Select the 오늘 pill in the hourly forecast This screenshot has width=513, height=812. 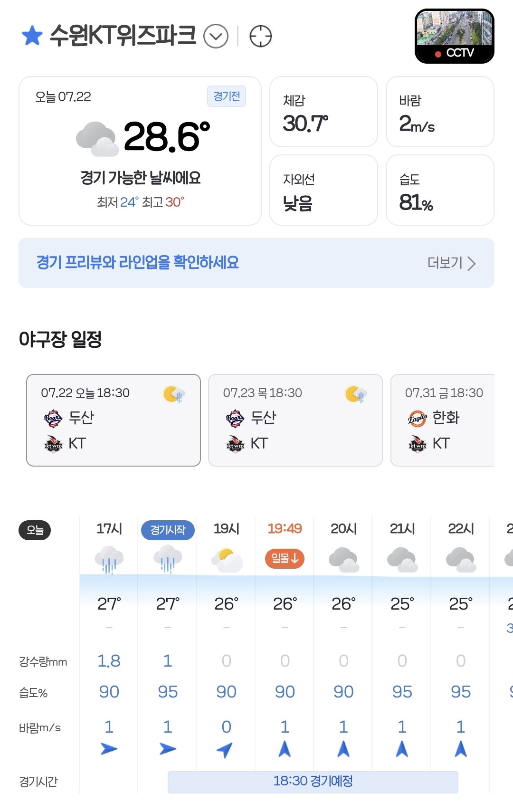pyautogui.click(x=35, y=530)
